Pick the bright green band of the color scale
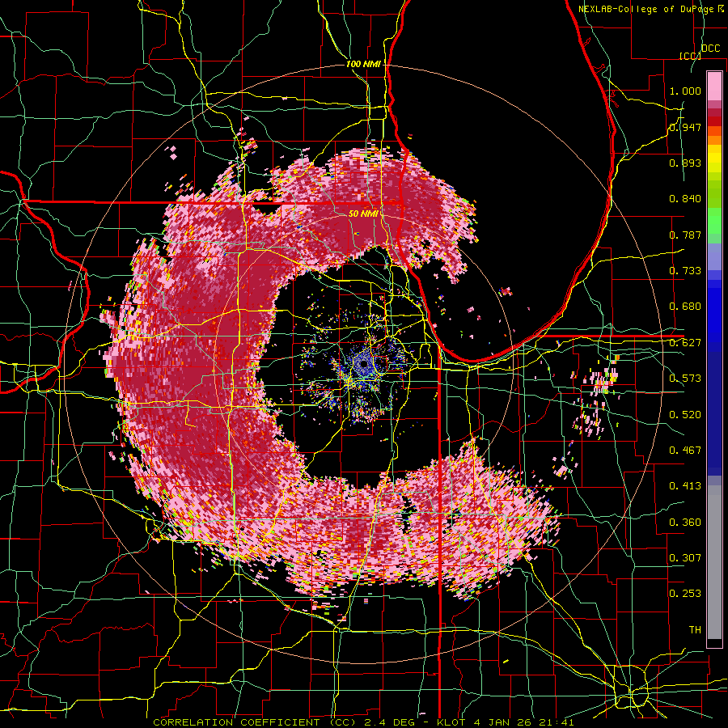Viewport: 728px width, 728px height. click(714, 220)
